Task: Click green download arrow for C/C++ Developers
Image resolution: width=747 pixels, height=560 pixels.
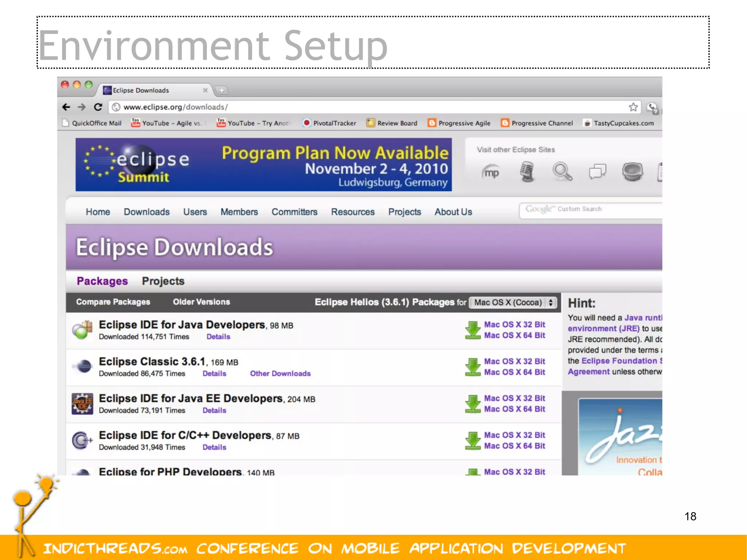Action: 473,440
